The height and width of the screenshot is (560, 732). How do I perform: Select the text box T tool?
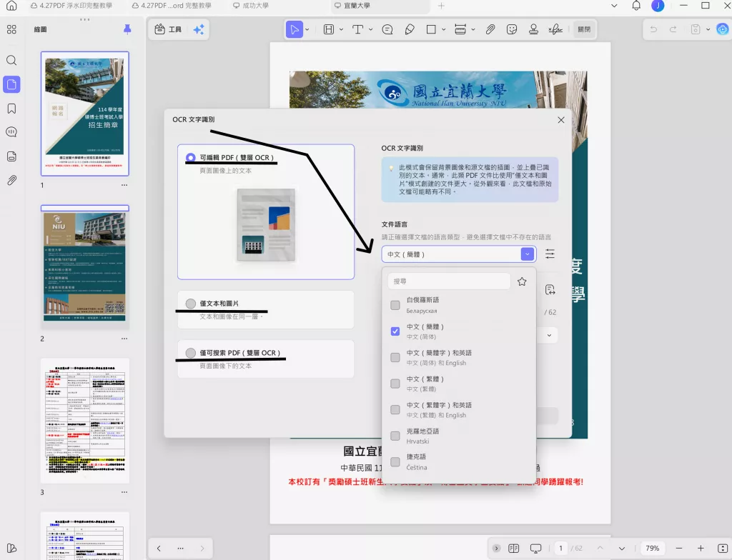coord(357,29)
